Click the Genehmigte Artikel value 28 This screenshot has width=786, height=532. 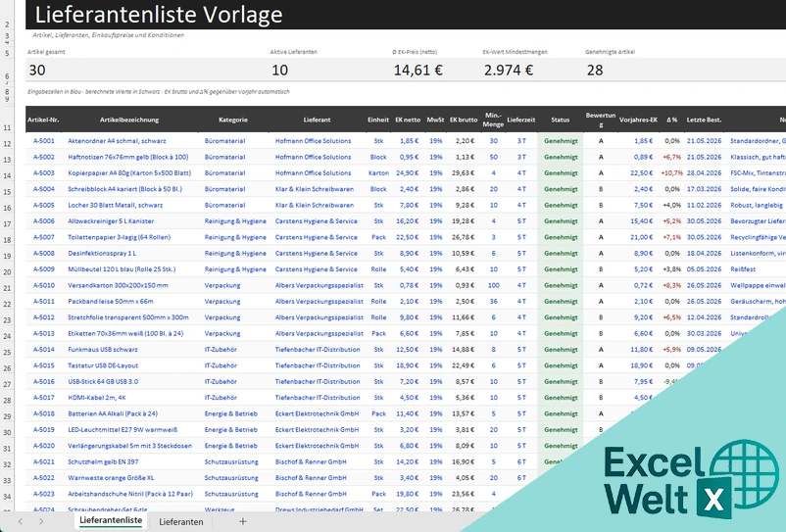[x=595, y=70]
